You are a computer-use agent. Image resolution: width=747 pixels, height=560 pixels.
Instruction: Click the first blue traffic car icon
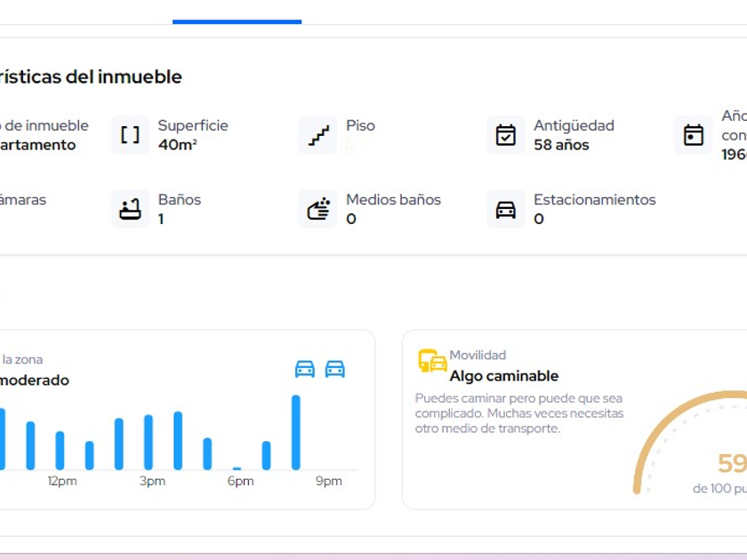(x=305, y=369)
